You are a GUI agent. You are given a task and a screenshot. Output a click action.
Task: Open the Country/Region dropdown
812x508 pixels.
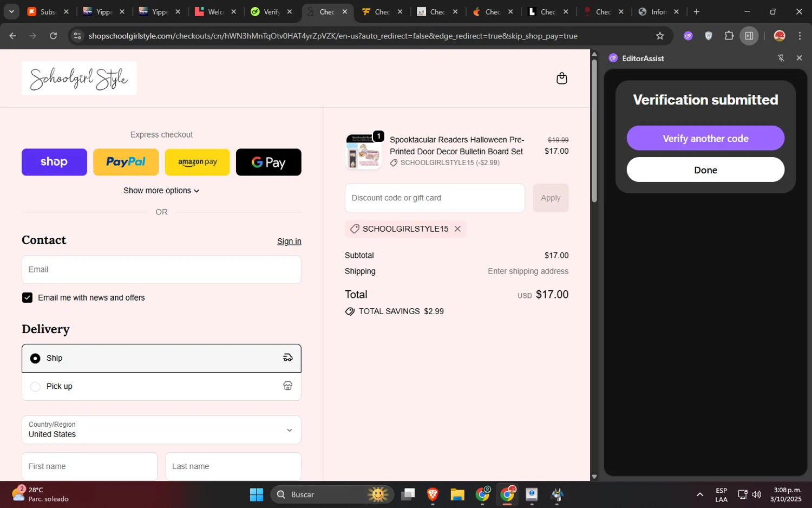(x=161, y=430)
